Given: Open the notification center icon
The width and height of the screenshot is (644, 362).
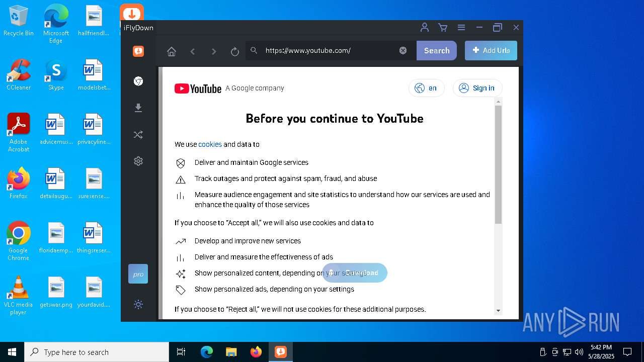Looking at the screenshot, I should (x=627, y=352).
